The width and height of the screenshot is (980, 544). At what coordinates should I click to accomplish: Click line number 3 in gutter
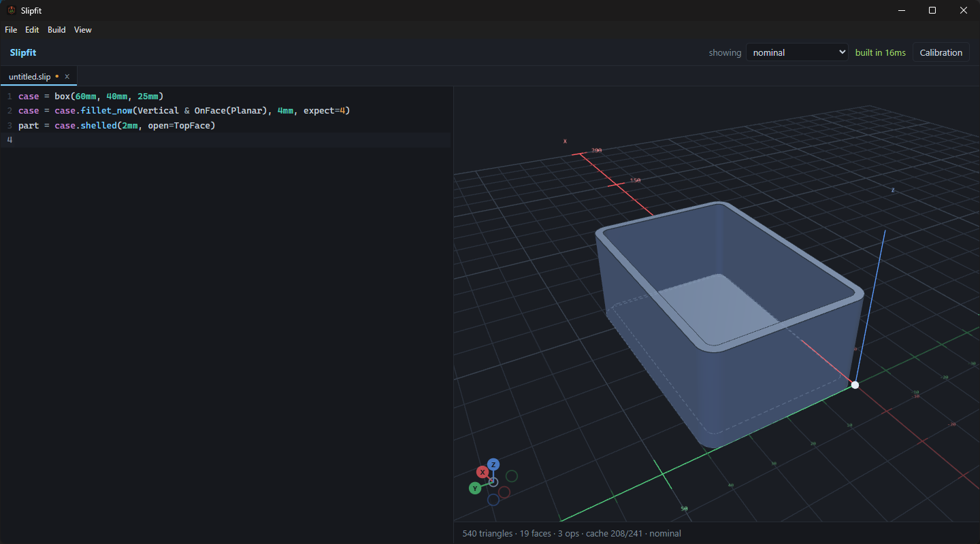point(10,125)
